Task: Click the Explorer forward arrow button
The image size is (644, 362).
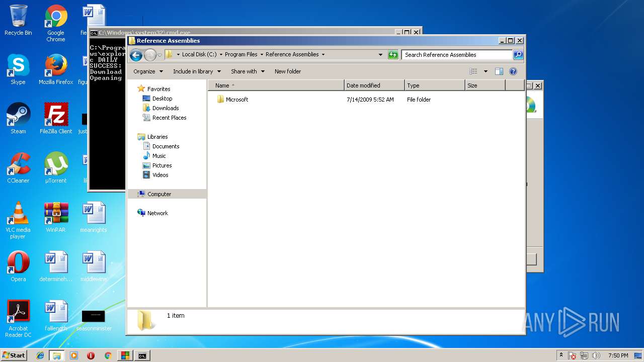Action: click(150, 55)
